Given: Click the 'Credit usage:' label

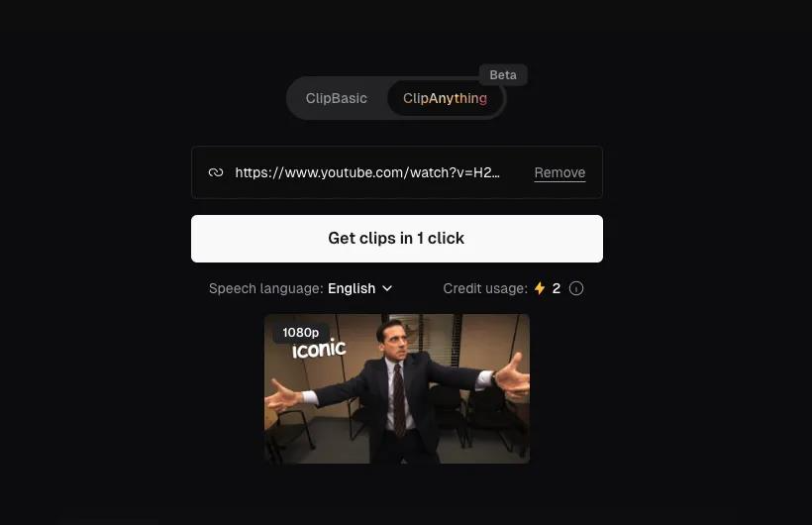Looking at the screenshot, I should pyautogui.click(x=485, y=288).
